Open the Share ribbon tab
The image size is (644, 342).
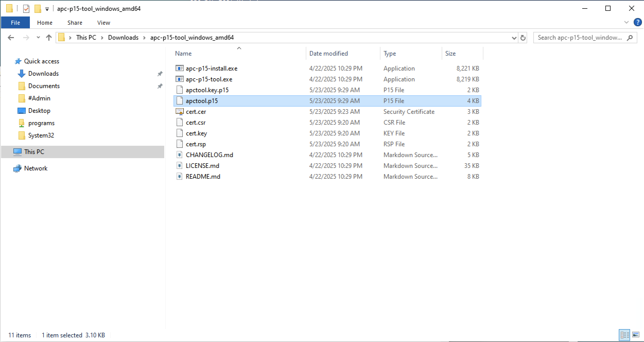click(75, 23)
